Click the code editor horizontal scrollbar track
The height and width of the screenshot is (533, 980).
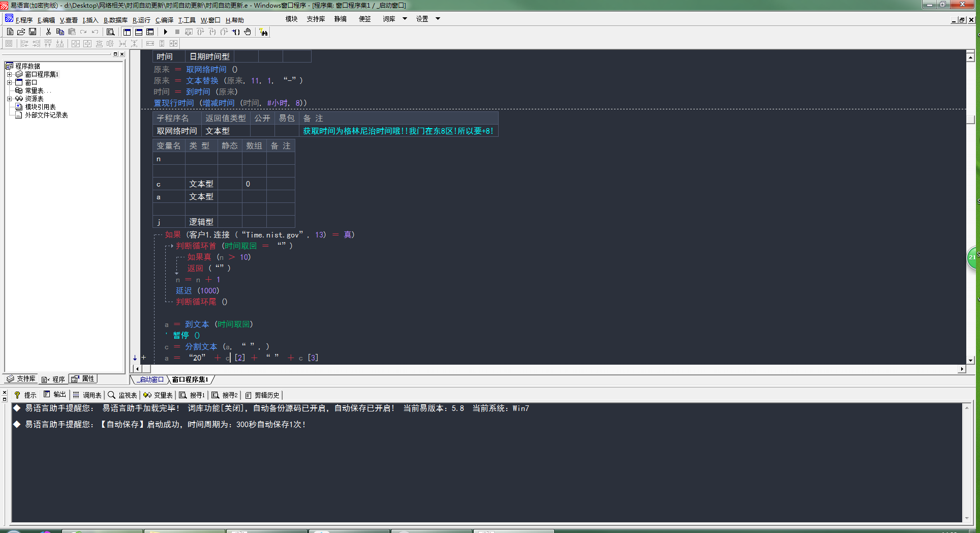click(x=508, y=369)
